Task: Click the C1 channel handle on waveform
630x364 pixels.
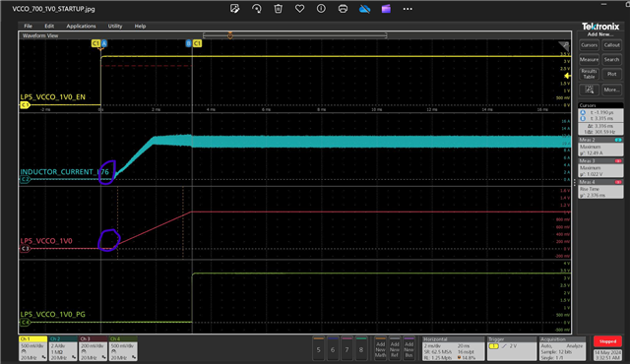Action: pyautogui.click(x=25, y=105)
